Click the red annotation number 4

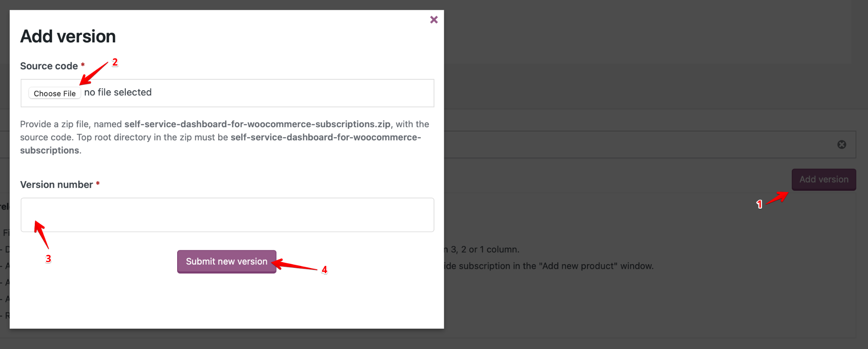tap(324, 270)
